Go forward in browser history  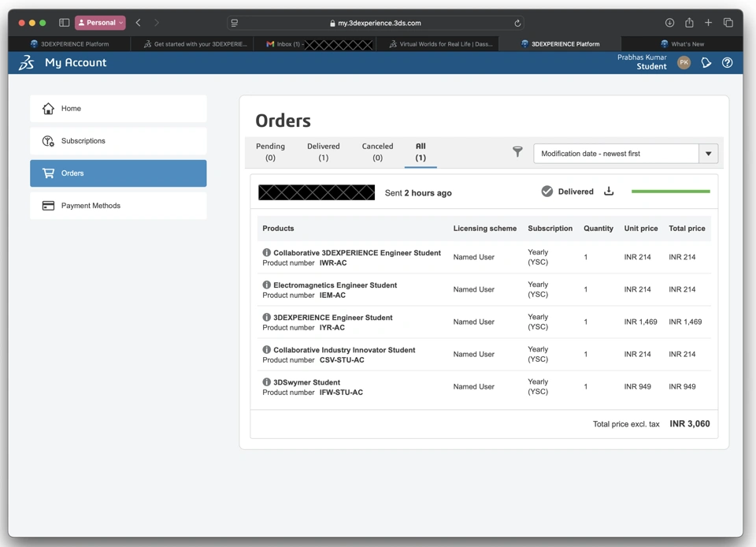[x=156, y=23]
